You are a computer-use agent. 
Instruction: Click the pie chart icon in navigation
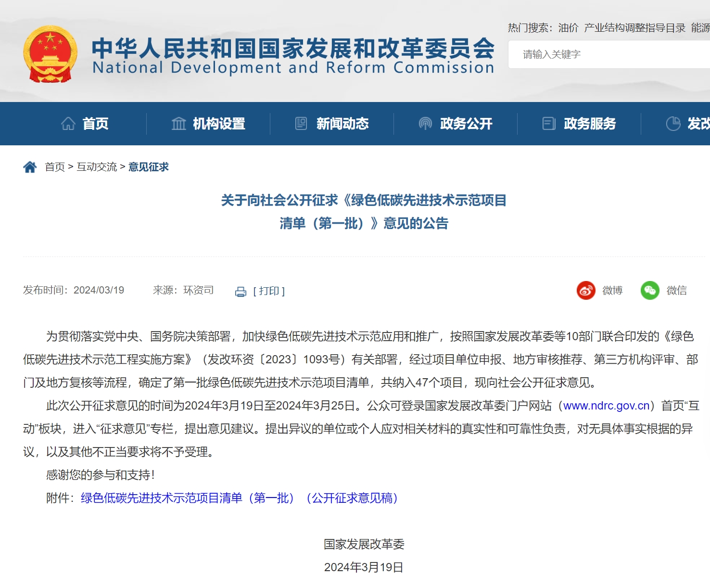pos(673,124)
